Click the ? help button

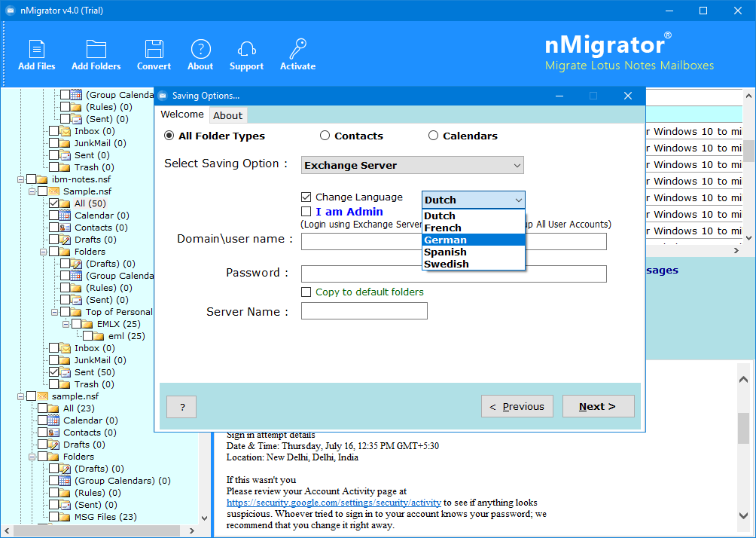click(181, 407)
